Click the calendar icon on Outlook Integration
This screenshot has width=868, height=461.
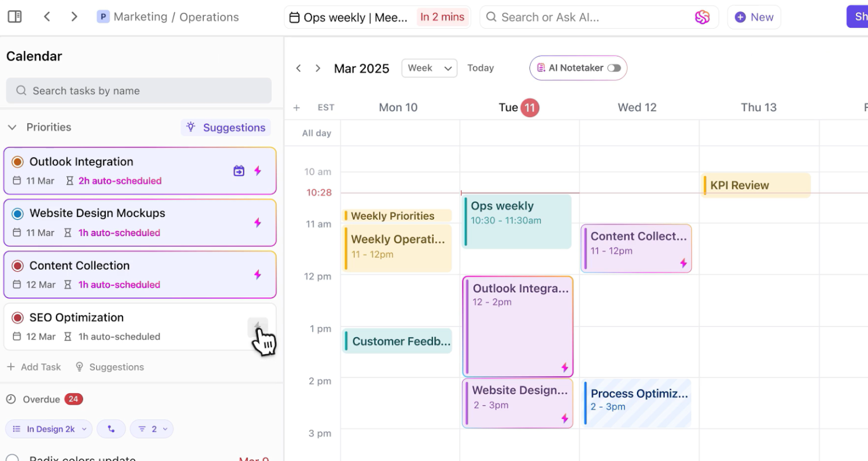coord(239,171)
